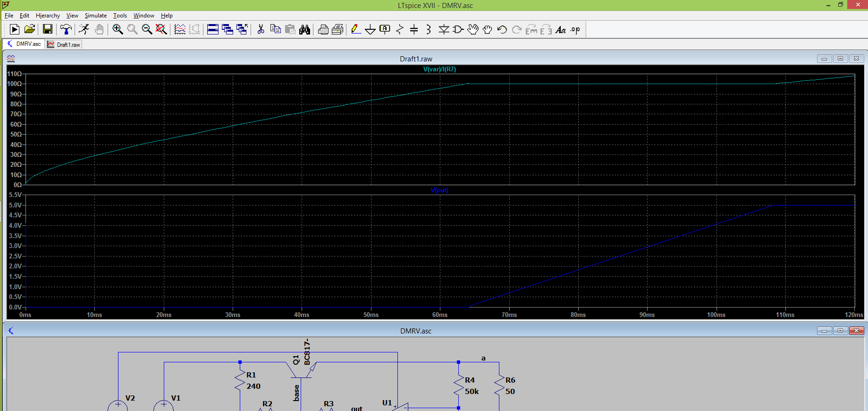
Task: Select the Draw Wire pencil tool
Action: [356, 29]
